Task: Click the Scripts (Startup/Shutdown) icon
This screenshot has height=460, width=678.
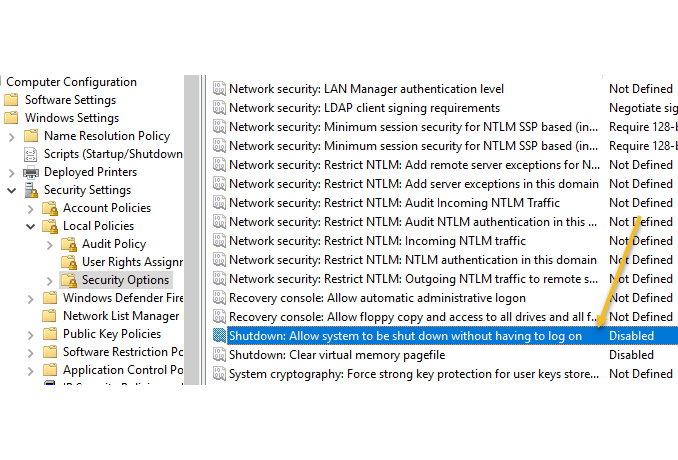Action: click(31, 154)
